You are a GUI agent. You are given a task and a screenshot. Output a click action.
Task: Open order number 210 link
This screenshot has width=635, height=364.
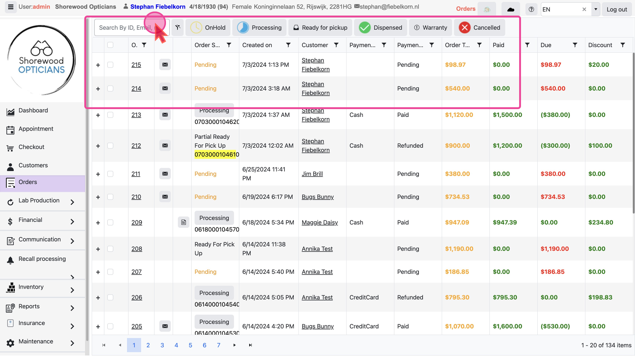(x=136, y=197)
